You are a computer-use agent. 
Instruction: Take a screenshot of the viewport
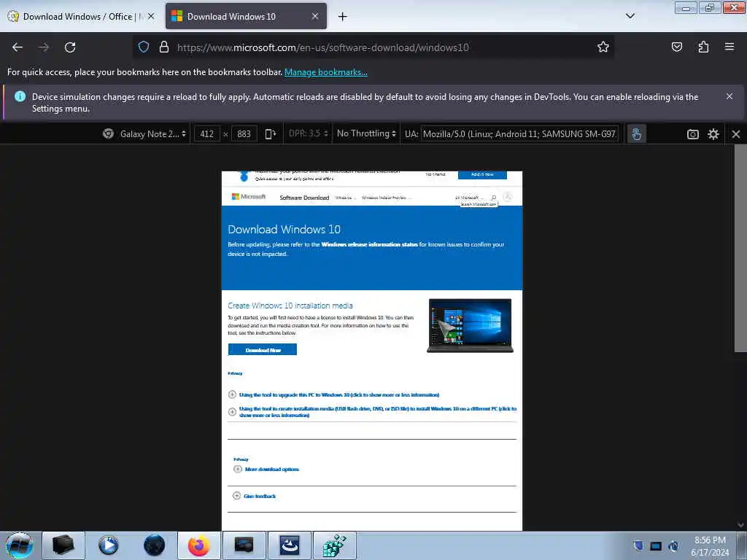coord(693,134)
